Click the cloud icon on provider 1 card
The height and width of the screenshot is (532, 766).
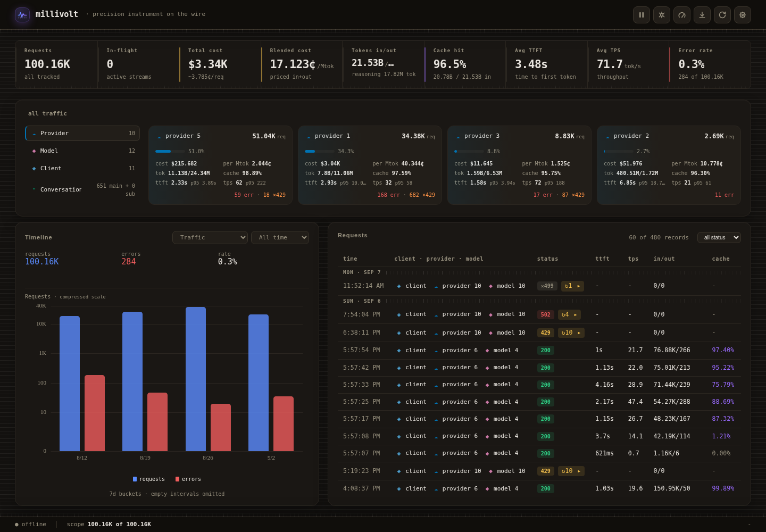tap(309, 137)
